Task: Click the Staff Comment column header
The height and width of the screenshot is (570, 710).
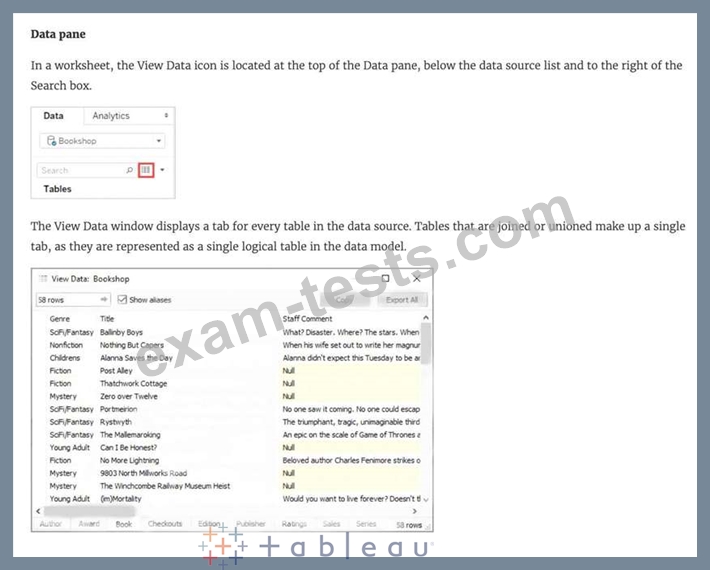Action: [307, 319]
